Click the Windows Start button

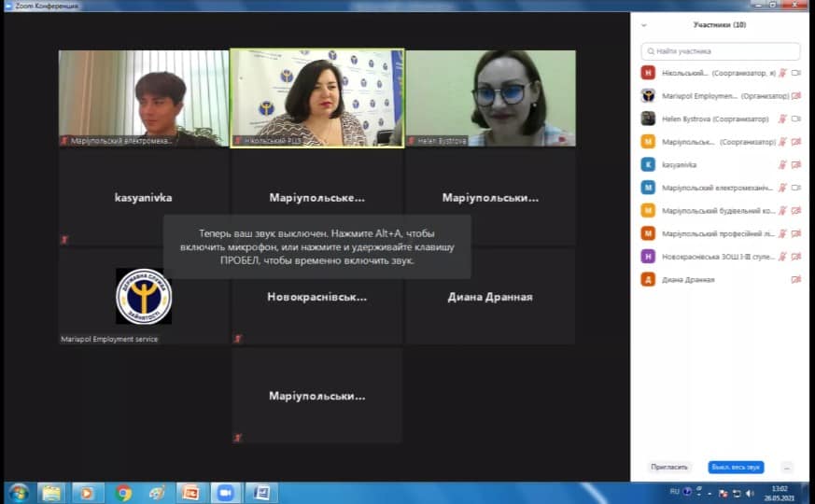coord(18,492)
